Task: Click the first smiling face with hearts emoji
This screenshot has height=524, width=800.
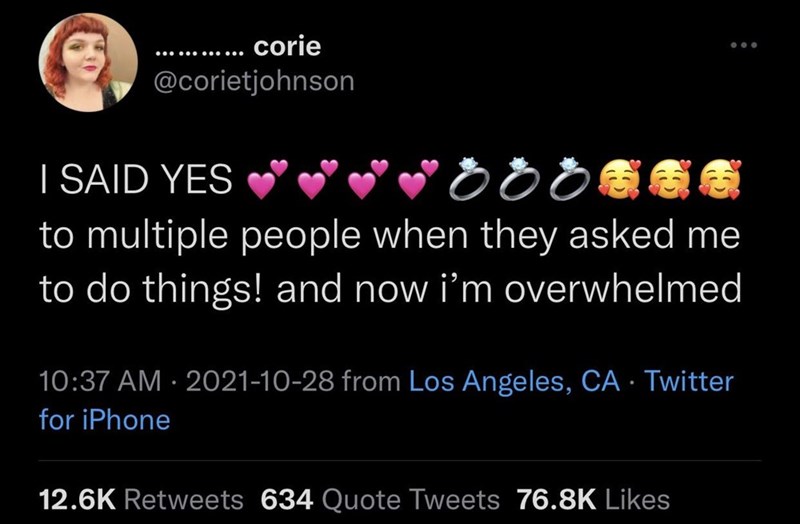Action: point(617,179)
